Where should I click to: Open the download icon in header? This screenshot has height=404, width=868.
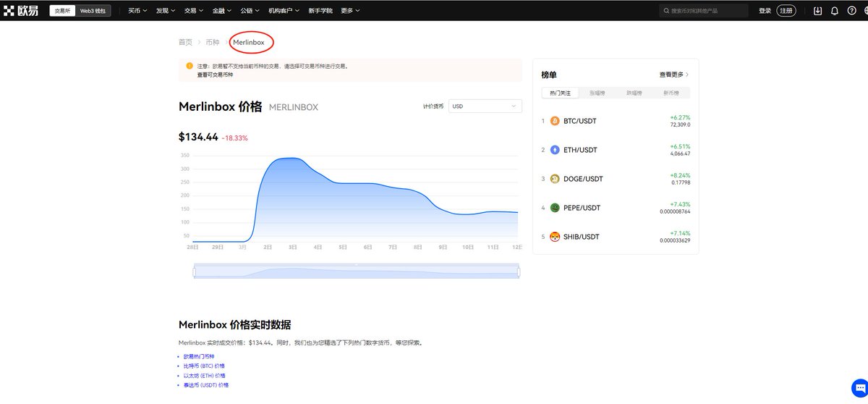pyautogui.click(x=818, y=11)
